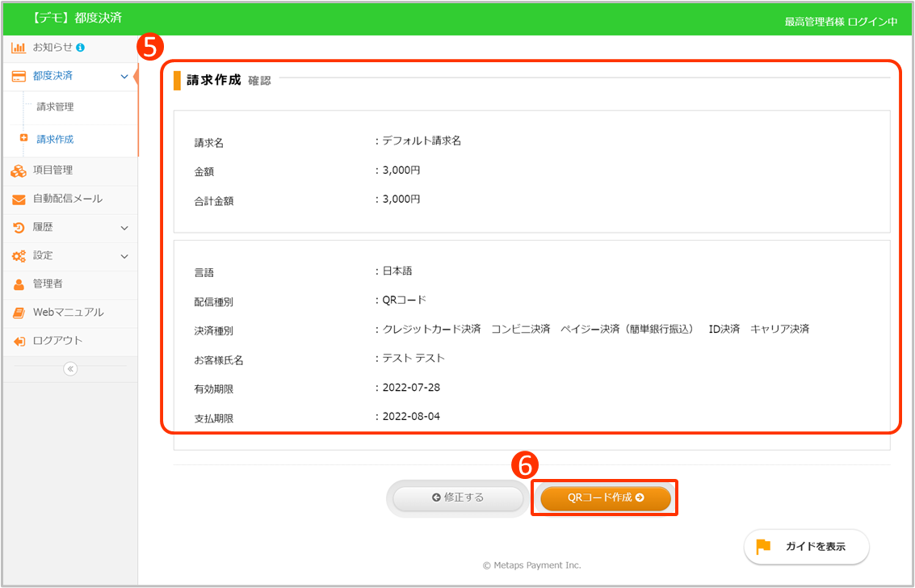Click the 管理者 person icon
The image size is (915, 588).
click(x=19, y=284)
